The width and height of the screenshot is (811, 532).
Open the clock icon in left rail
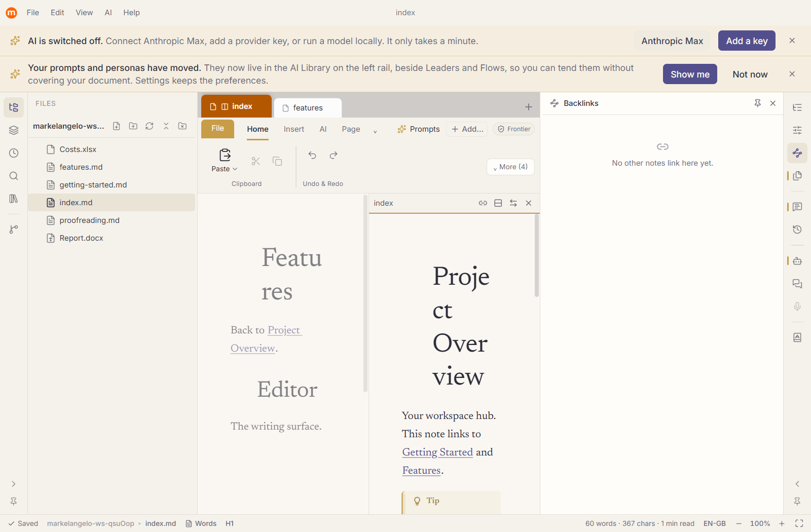coord(14,153)
